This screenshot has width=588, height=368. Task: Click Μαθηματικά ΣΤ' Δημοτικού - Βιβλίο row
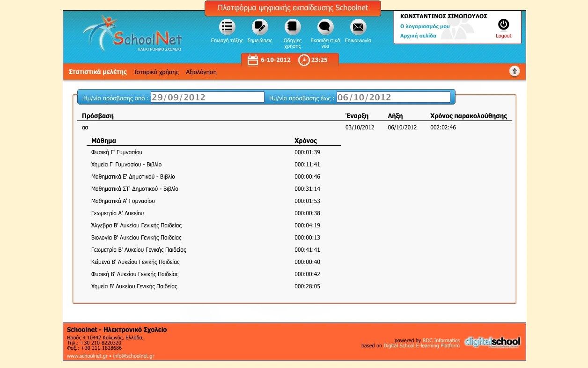(213, 189)
